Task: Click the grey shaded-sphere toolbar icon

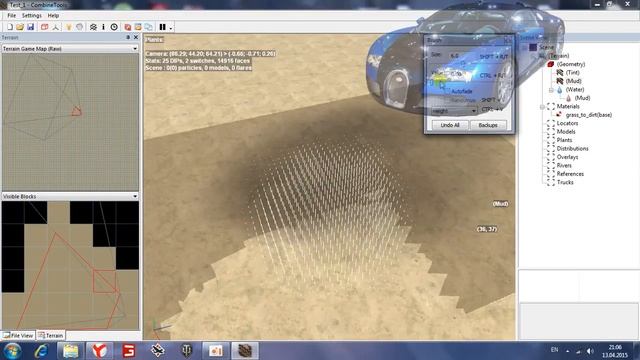Action: [x=80, y=27]
